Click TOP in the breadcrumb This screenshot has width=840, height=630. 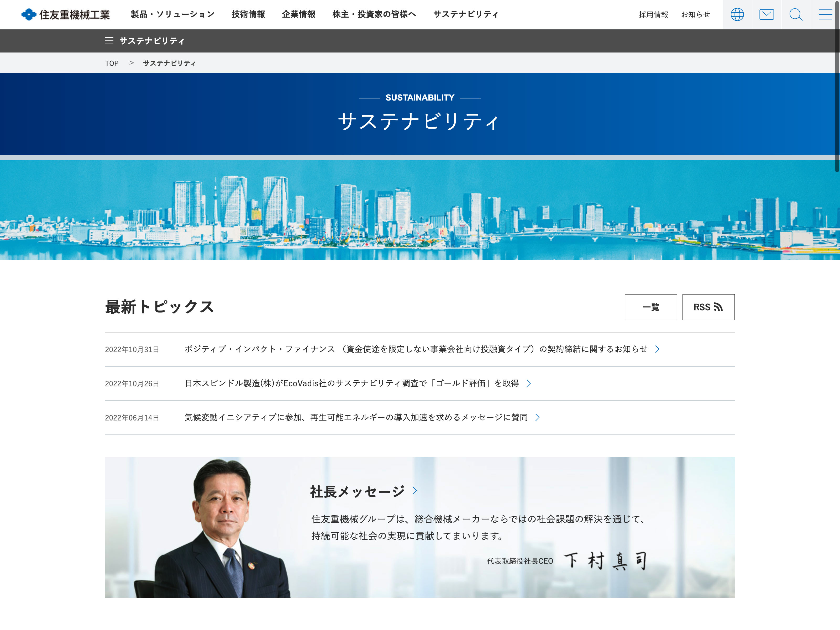(x=112, y=63)
